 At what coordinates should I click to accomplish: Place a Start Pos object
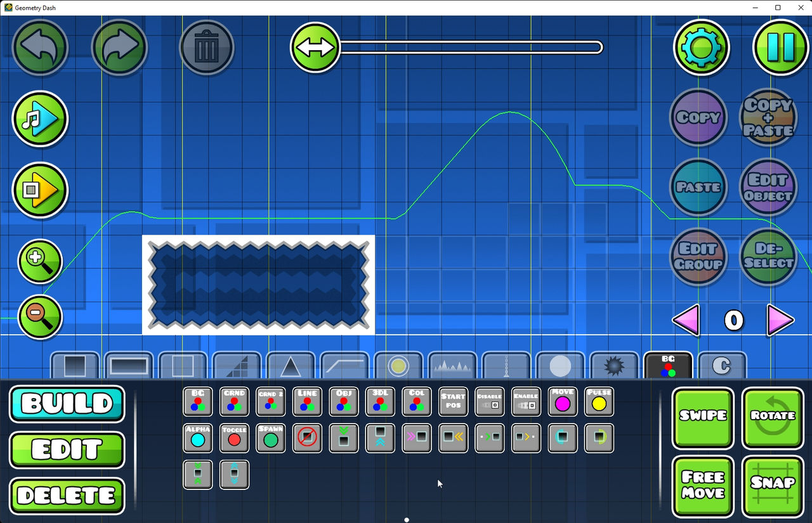click(x=453, y=401)
